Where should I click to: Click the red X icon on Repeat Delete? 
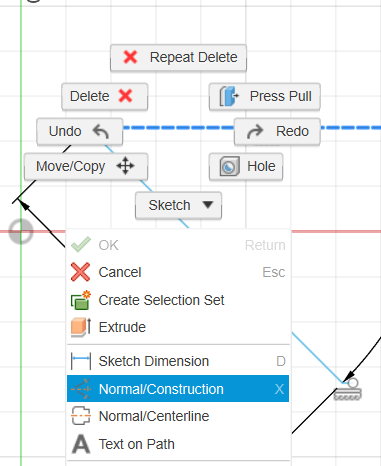[130, 57]
